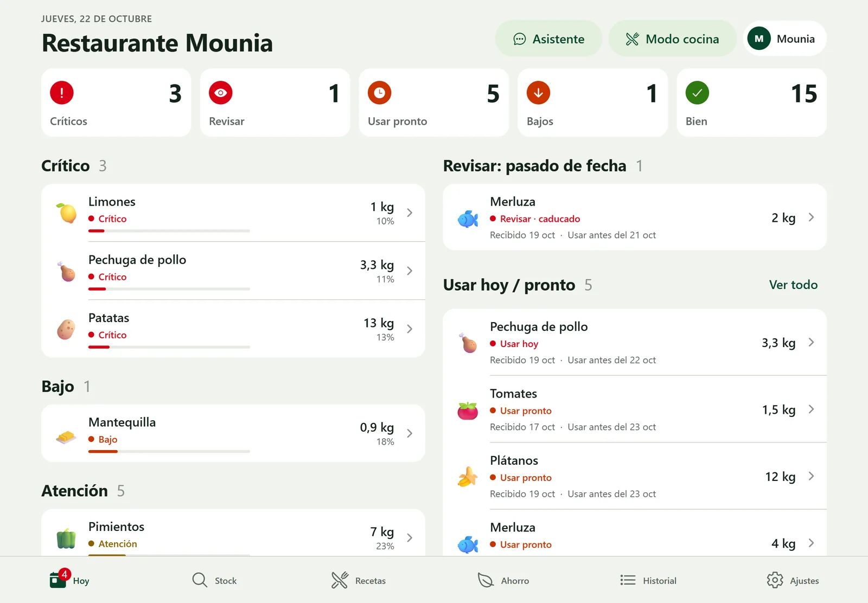Screen dimensions: 868x603
Task: Open the Ajustes settings tab
Action: click(793, 580)
